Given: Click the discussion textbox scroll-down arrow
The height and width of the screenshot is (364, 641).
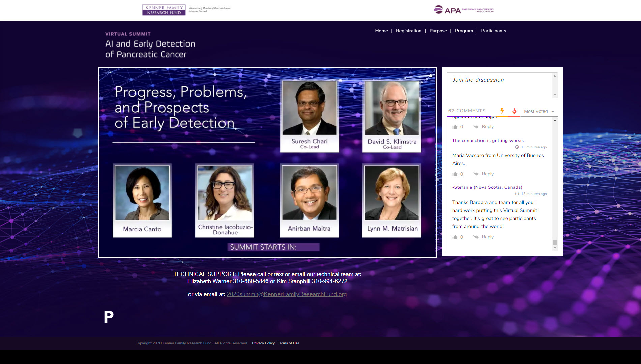Looking at the screenshot, I should pyautogui.click(x=555, y=95).
